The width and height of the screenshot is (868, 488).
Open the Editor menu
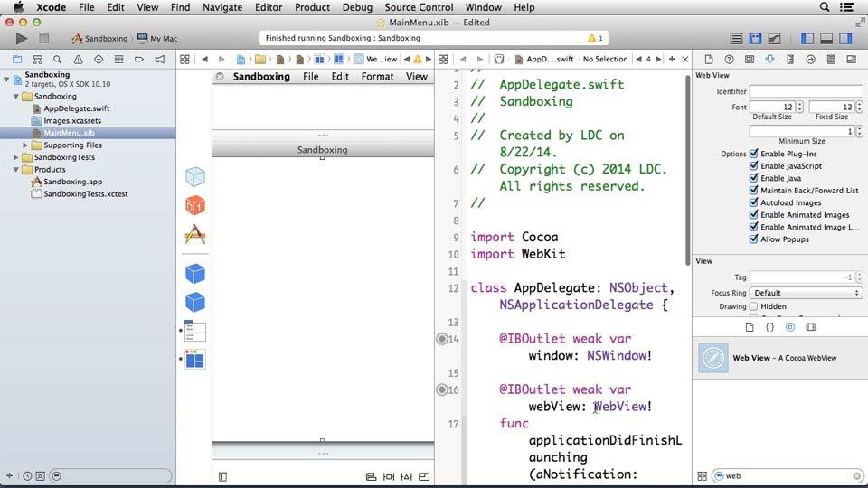click(x=269, y=7)
